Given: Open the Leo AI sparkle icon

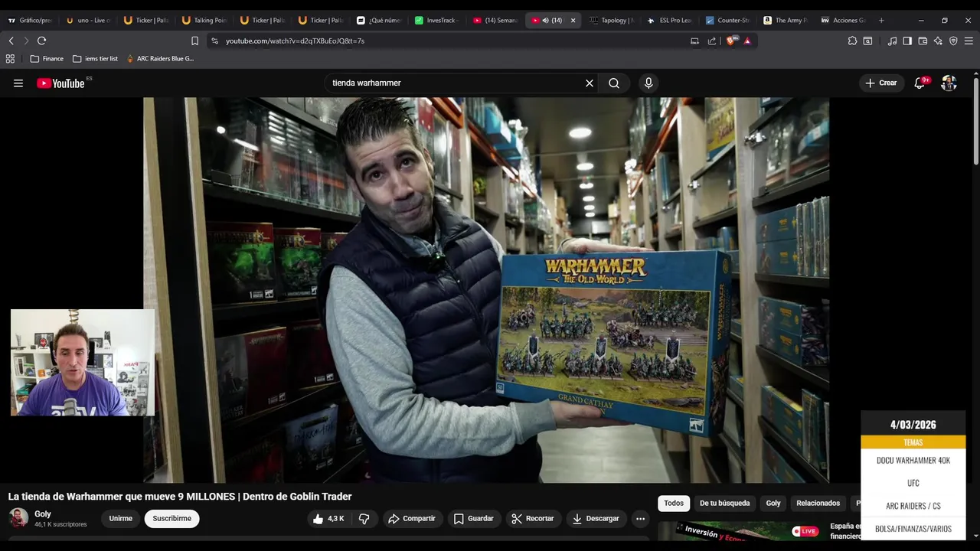Looking at the screenshot, I should 938,41.
